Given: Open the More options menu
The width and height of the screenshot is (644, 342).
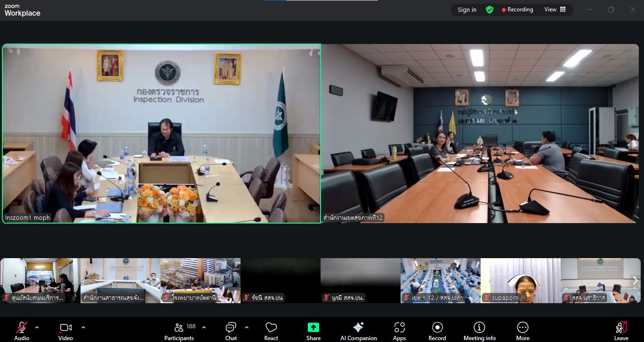Looking at the screenshot, I should click(x=523, y=330).
